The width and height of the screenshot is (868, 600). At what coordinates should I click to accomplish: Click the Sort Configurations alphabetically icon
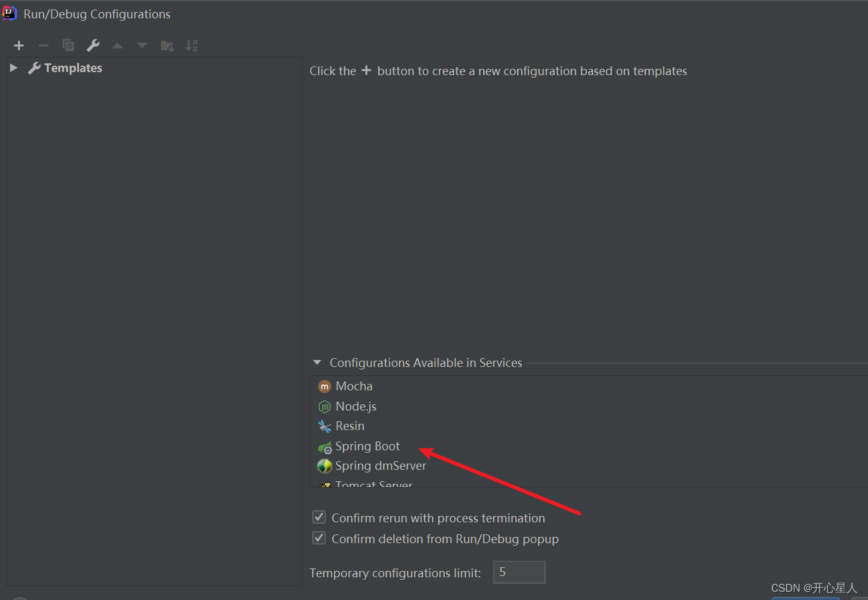[191, 45]
